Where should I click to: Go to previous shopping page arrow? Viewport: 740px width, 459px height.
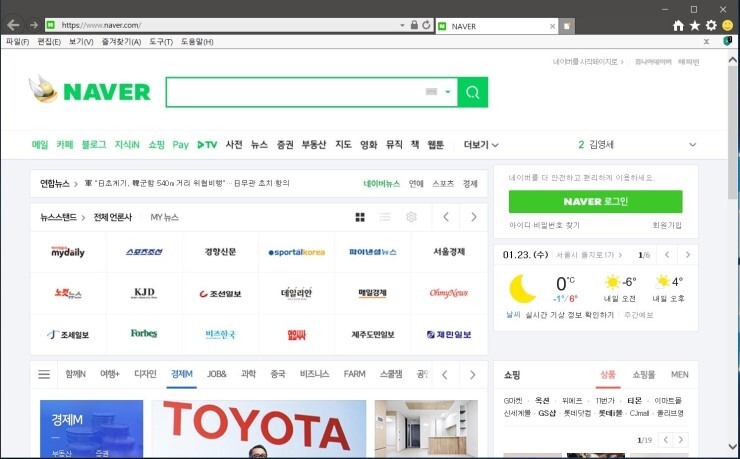pyautogui.click(x=665, y=440)
